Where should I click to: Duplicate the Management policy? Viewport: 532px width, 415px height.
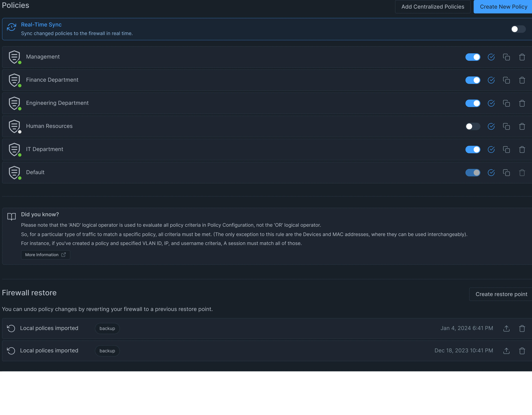pyautogui.click(x=506, y=57)
